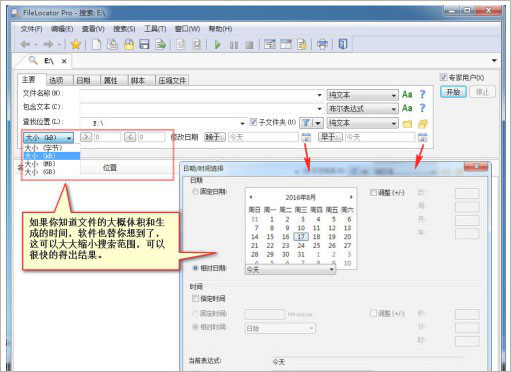Viewport: 511px width, 372px height.
Task: Pause search with the pause icon
Action: (234, 45)
